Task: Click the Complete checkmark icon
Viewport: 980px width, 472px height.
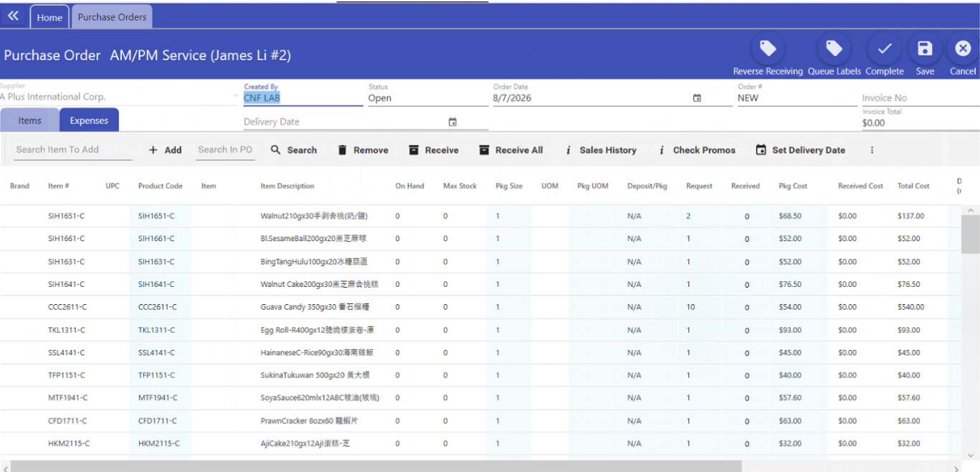Action: pos(885,49)
